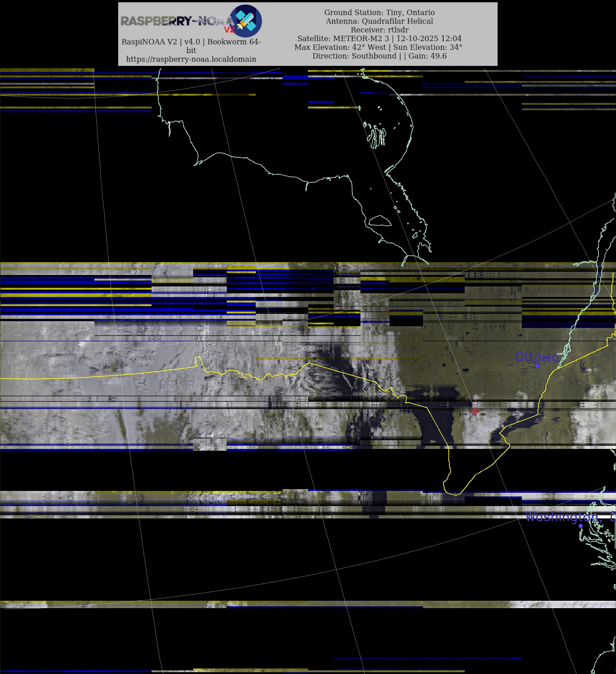Image resolution: width=616 pixels, height=674 pixels.
Task: Click the Ottawa city label
Action: 536,357
